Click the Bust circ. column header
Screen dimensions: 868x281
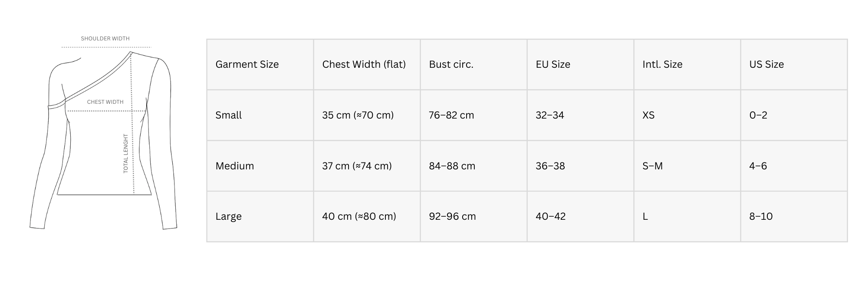(451, 64)
